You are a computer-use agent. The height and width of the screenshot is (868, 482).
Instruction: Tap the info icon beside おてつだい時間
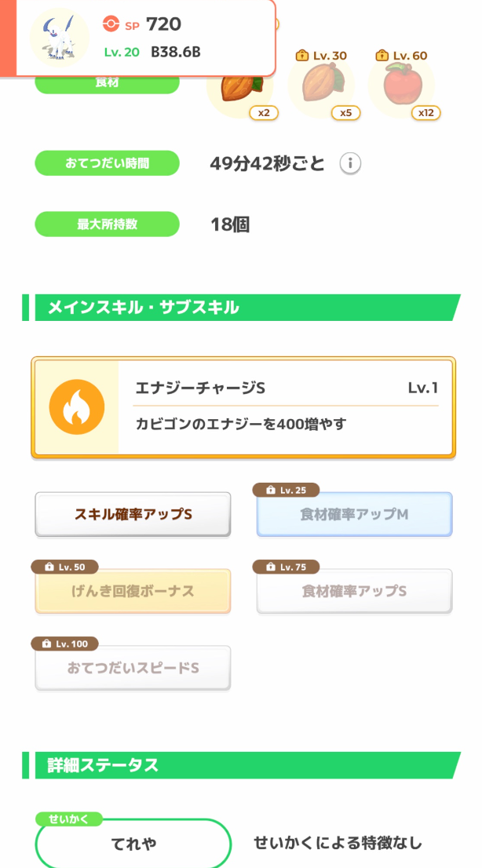[x=351, y=164]
